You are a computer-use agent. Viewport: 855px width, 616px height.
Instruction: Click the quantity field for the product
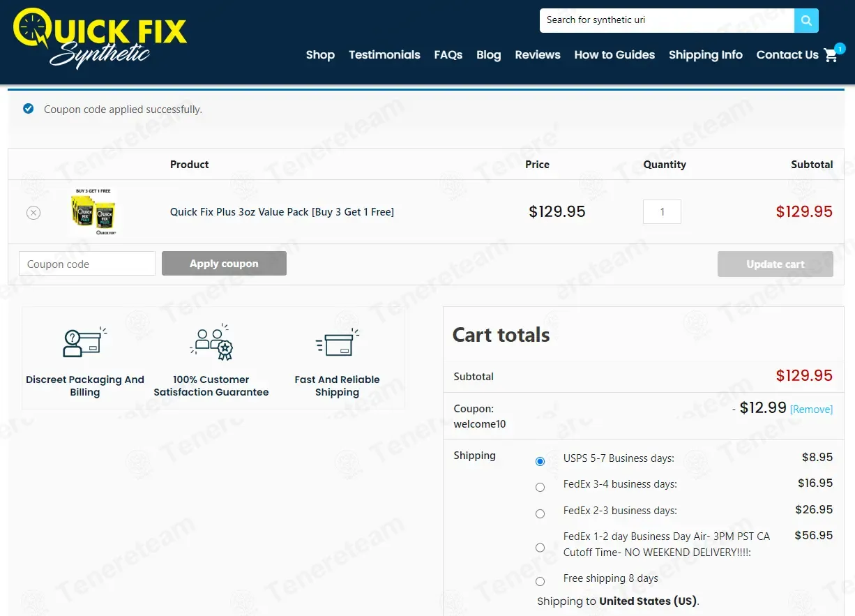coord(662,212)
